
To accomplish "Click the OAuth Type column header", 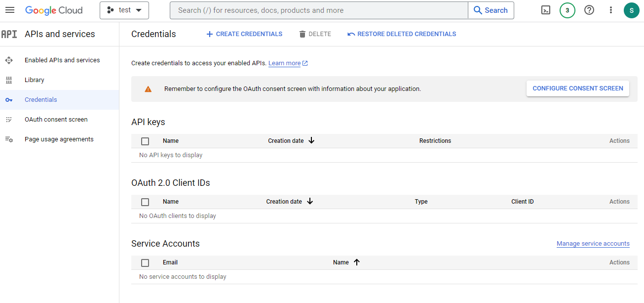I will tap(421, 202).
